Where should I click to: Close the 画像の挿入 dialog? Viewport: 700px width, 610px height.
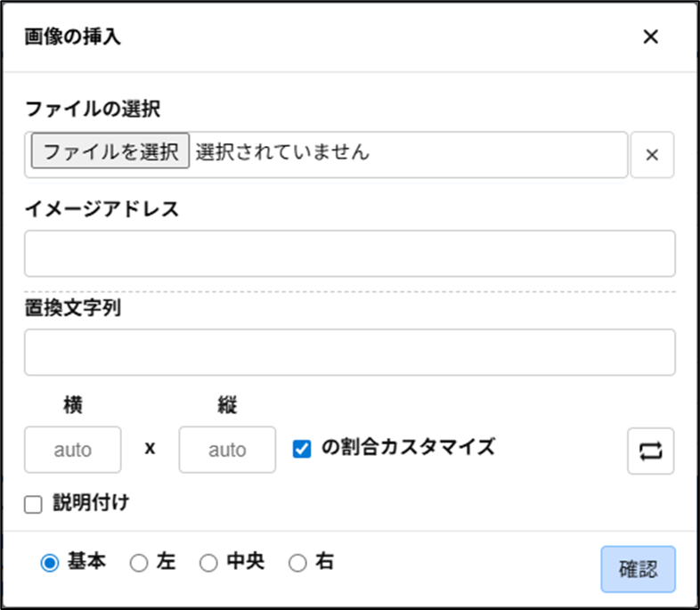coord(650,37)
